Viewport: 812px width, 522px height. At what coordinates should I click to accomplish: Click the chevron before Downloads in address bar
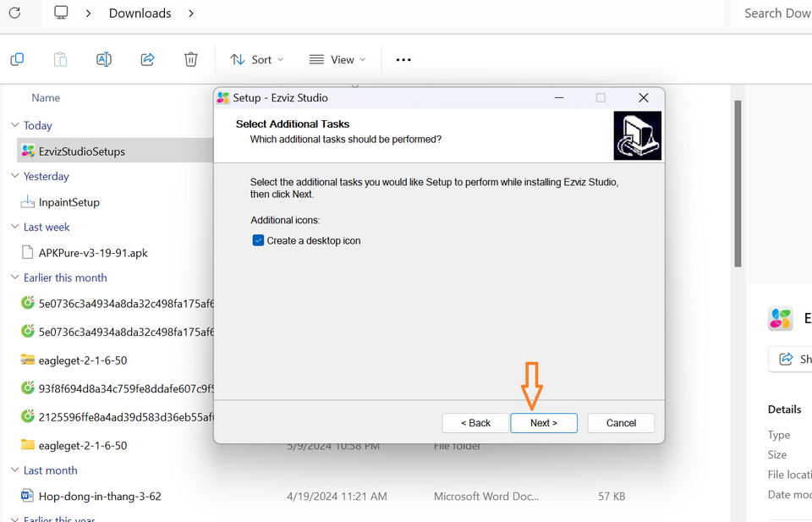89,14
